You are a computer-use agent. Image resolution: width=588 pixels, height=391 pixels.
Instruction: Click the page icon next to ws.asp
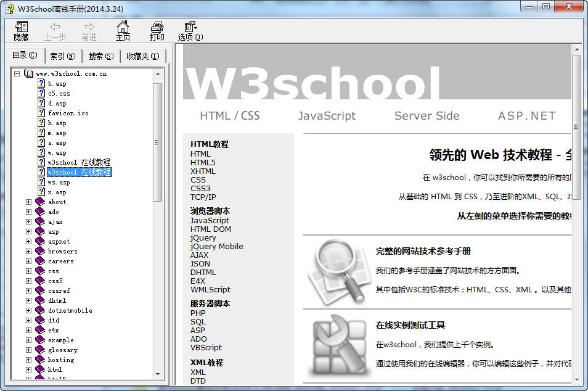42,181
